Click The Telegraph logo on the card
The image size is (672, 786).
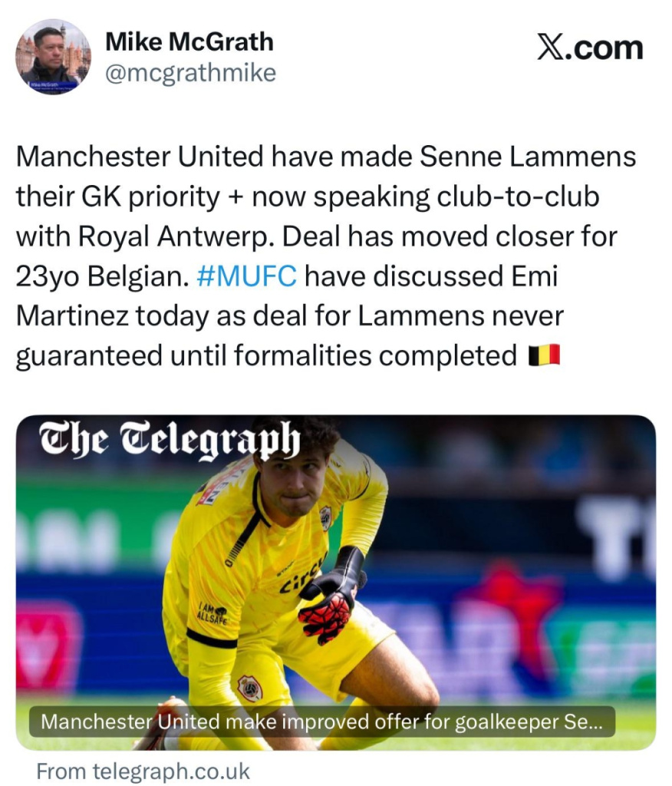(170, 438)
